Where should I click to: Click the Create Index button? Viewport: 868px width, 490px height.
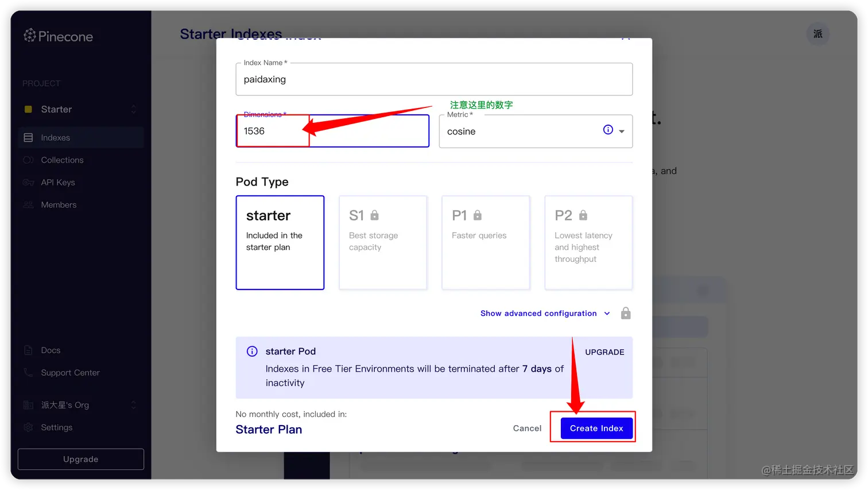pyautogui.click(x=596, y=429)
